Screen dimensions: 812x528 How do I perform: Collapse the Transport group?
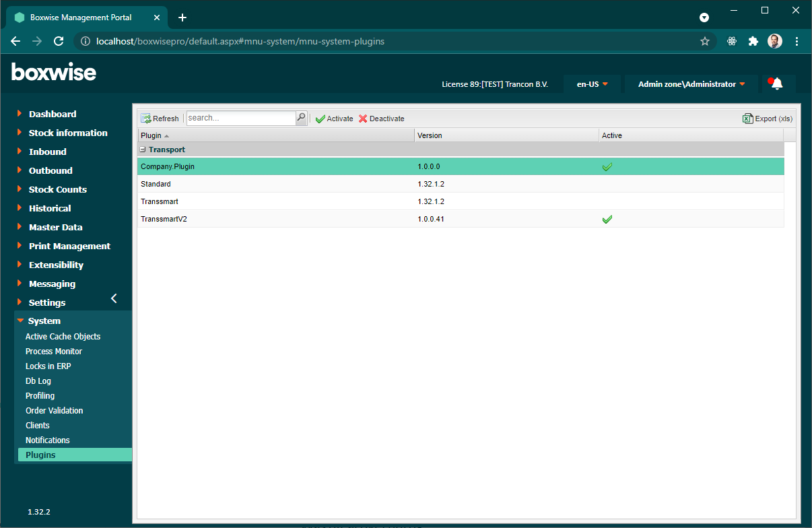(x=143, y=150)
